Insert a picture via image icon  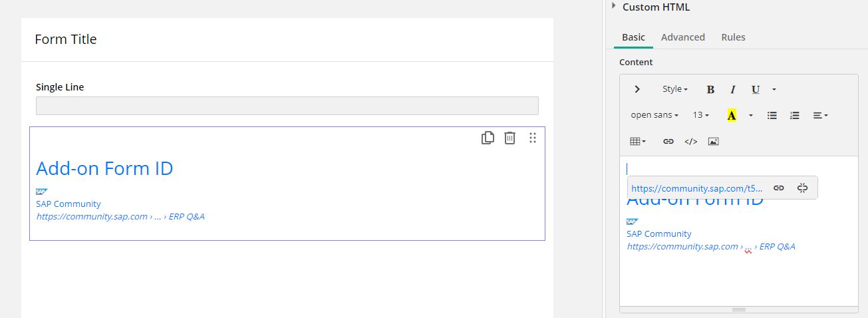pos(714,141)
